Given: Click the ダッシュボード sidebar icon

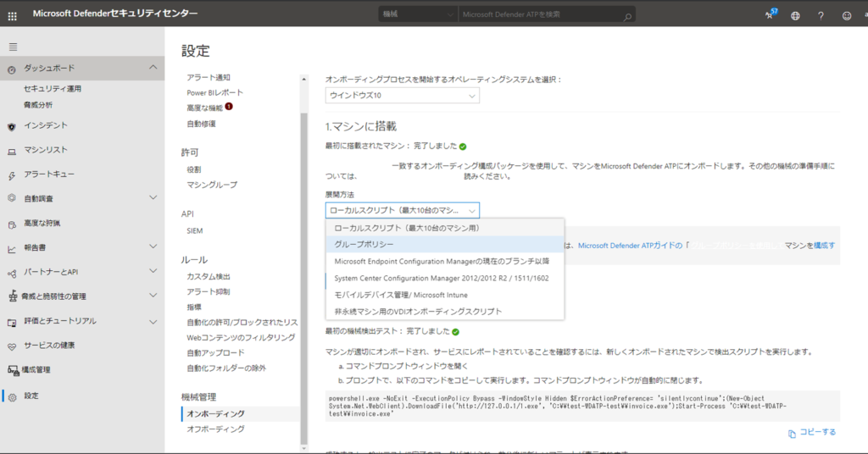Looking at the screenshot, I should [12, 69].
